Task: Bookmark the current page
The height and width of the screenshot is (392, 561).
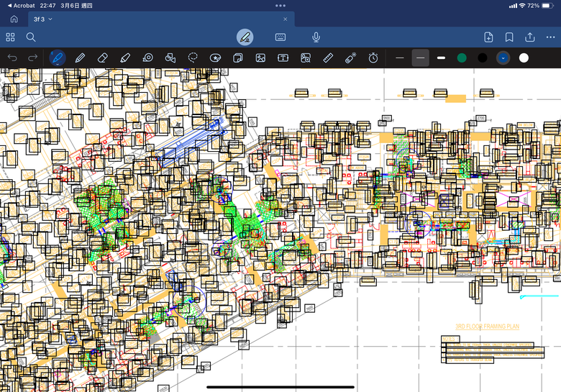Action: [509, 37]
